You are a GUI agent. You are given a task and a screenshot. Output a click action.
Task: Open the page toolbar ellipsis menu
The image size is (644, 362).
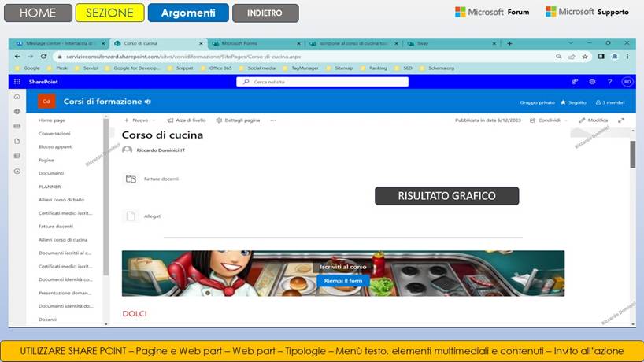(x=273, y=120)
